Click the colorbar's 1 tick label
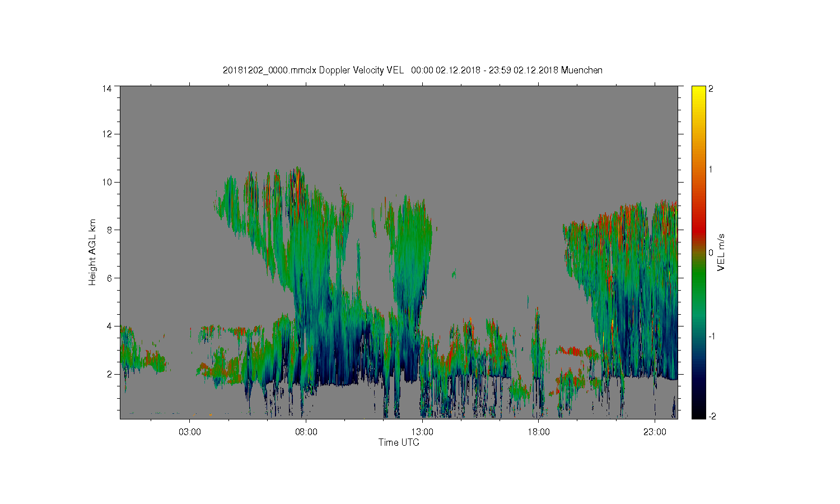This screenshot has height=504, width=840. [x=711, y=169]
